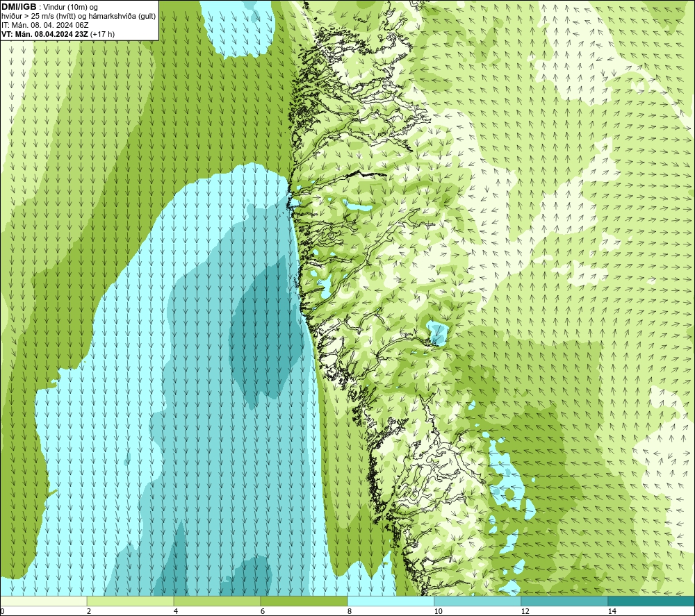Click the 'VT: Mán. 08.04.2024 23Z' line
Screen dimensions: 695x616
coord(44,34)
